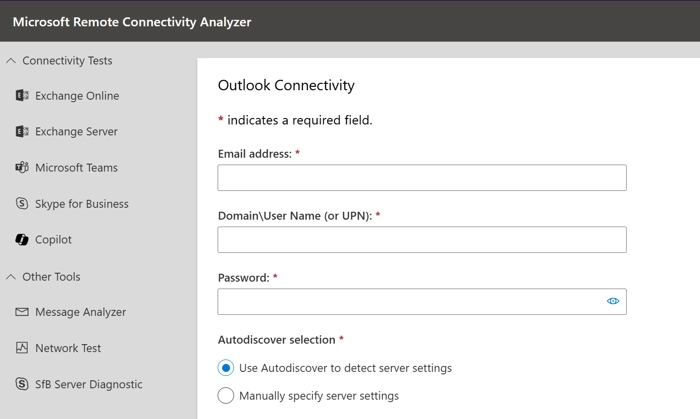Select the Microsoft Teams icon

(22, 167)
